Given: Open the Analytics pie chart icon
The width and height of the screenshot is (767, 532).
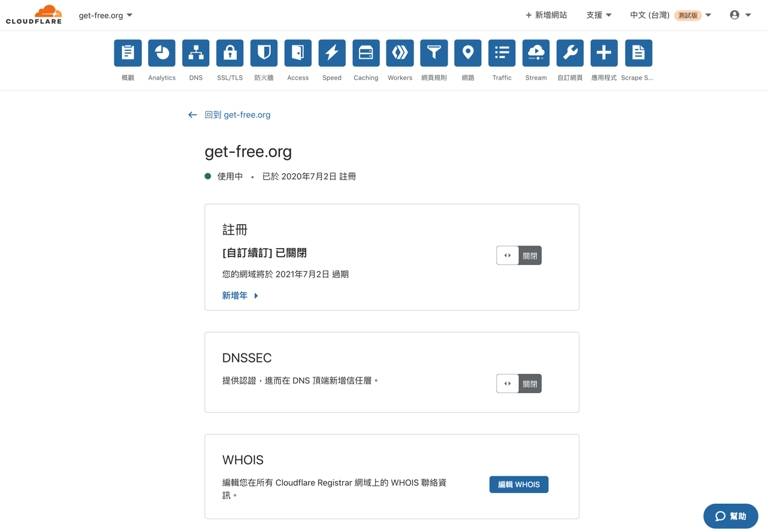Looking at the screenshot, I should point(162,53).
